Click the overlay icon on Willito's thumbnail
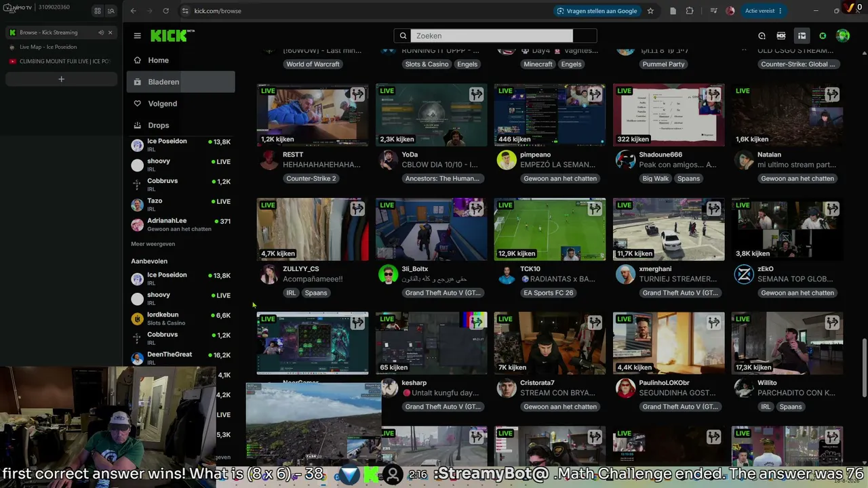868x488 pixels. click(x=833, y=323)
